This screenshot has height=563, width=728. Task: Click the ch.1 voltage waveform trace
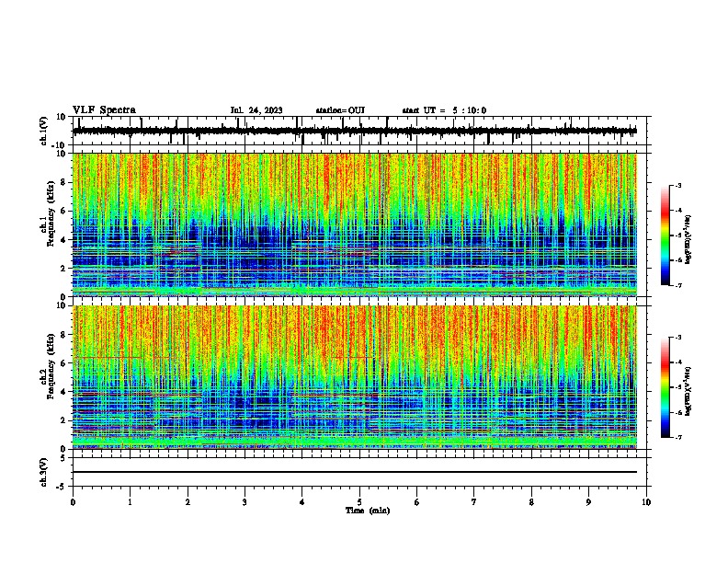(355, 131)
